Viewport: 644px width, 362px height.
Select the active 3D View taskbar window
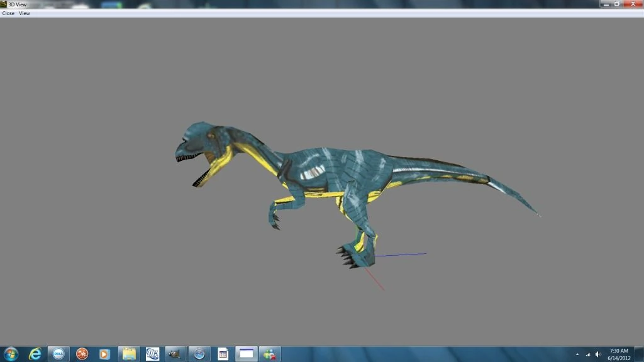(247, 354)
